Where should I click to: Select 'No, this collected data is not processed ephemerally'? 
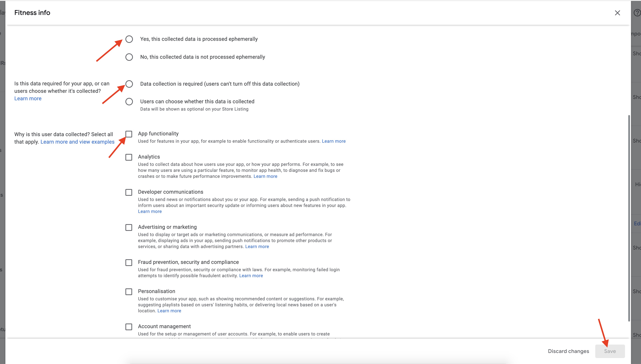129,57
